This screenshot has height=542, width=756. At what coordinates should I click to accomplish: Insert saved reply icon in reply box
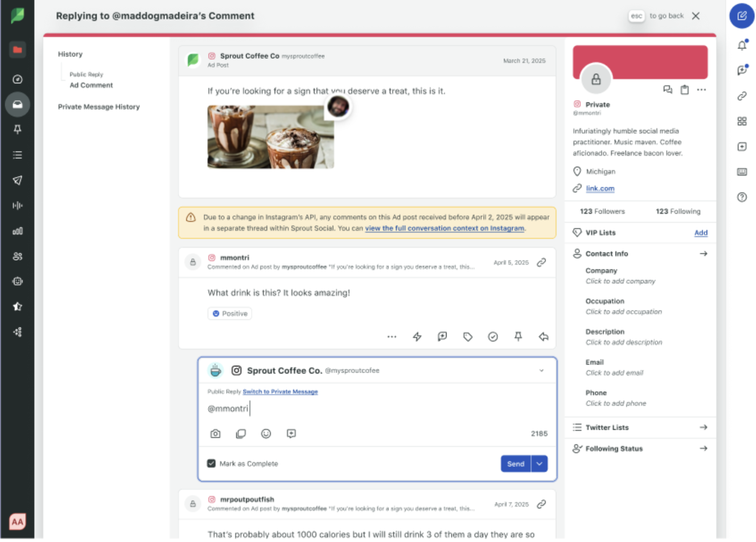[x=291, y=434]
